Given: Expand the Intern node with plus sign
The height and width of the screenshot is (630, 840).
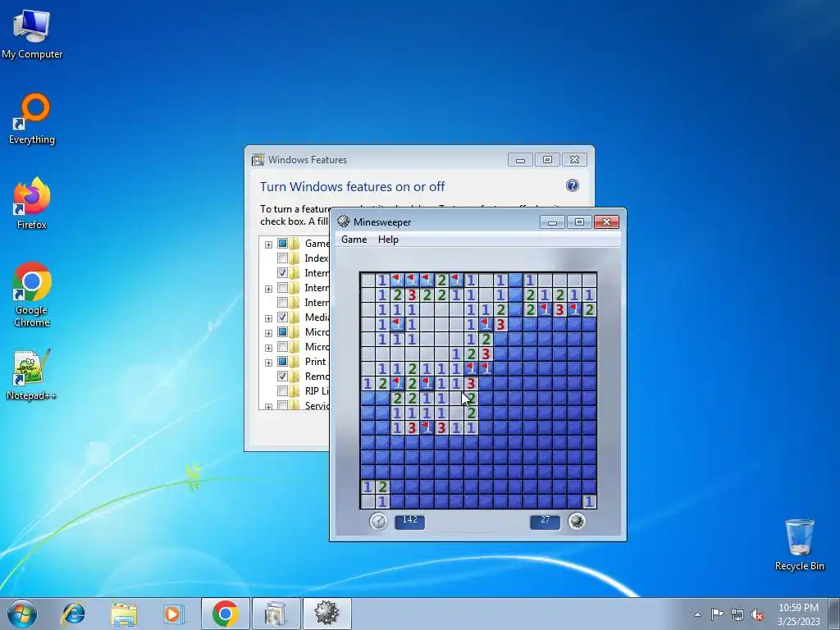Looking at the screenshot, I should pyautogui.click(x=268, y=289).
